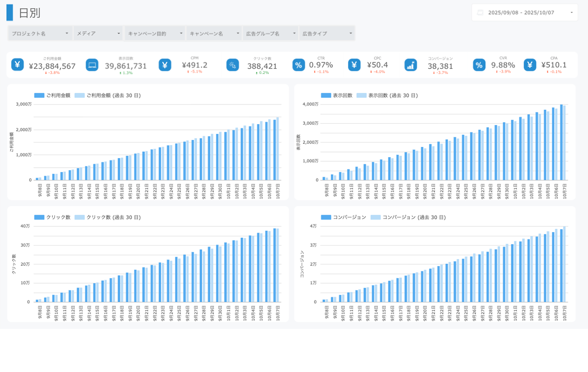Click the yen icon next to CPM
The image size is (588, 372).
[x=165, y=65]
